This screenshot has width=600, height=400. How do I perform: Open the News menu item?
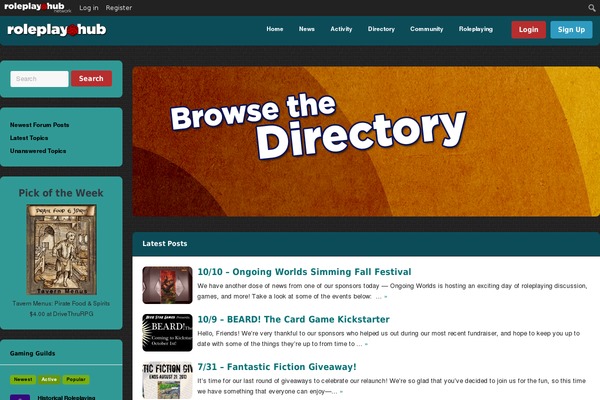pos(307,29)
